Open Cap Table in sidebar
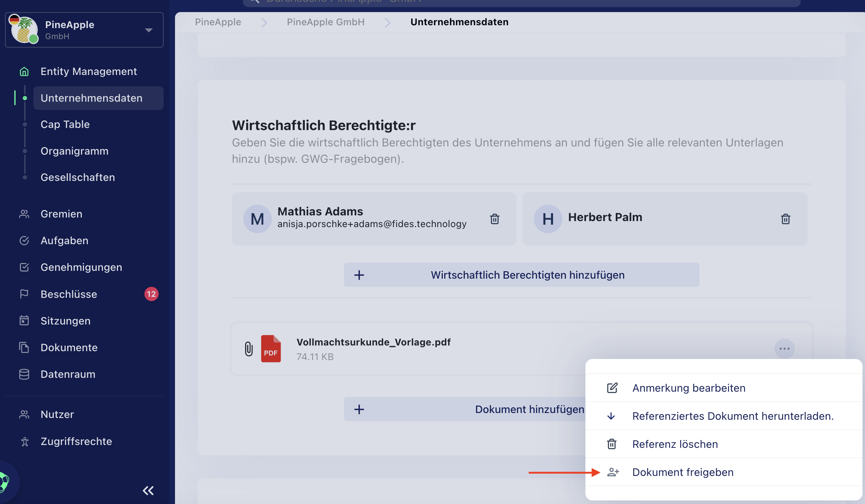 [x=65, y=124]
